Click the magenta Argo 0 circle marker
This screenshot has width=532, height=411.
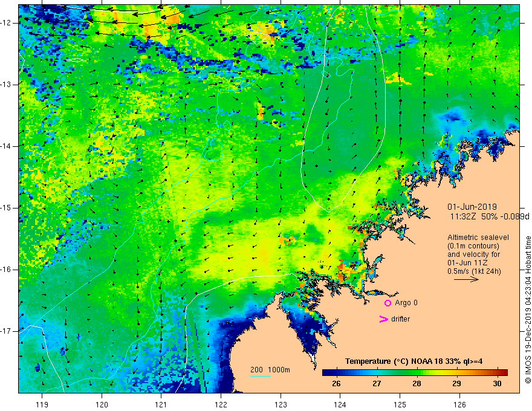(x=388, y=303)
